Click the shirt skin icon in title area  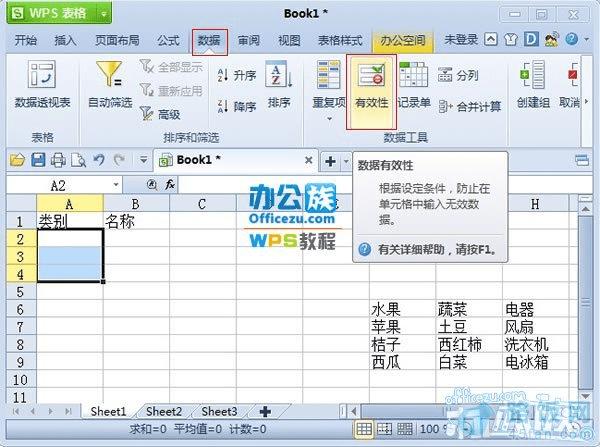511,39
